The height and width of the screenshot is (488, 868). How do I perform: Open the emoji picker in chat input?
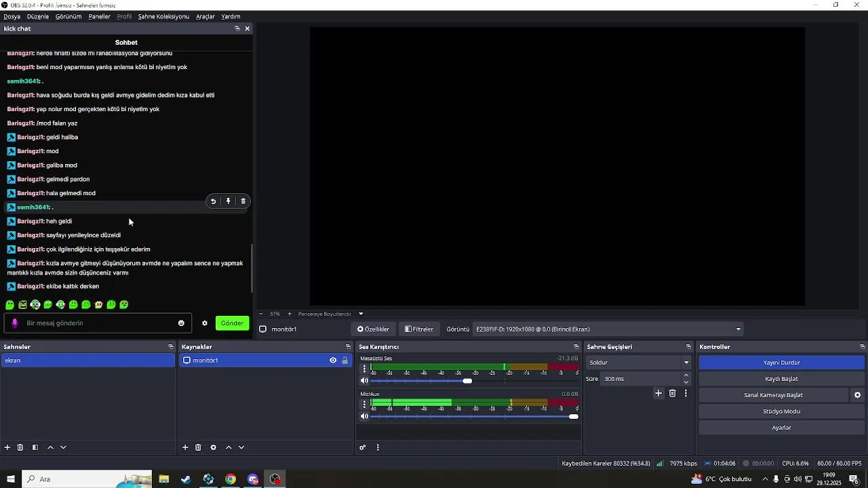click(x=181, y=323)
